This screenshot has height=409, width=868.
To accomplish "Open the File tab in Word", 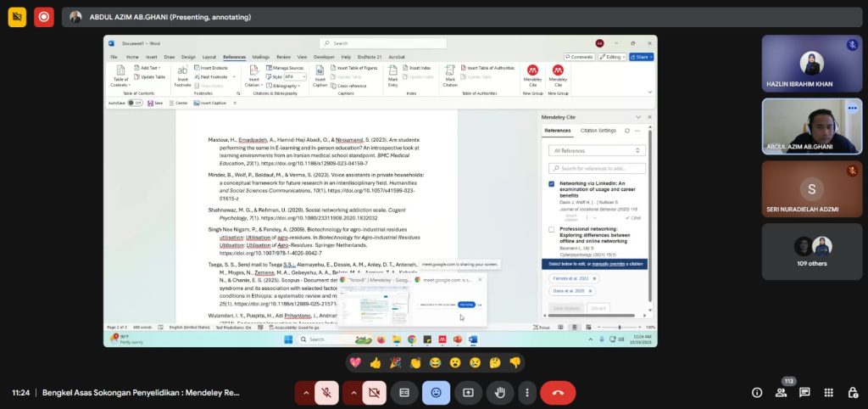I will 114,57.
